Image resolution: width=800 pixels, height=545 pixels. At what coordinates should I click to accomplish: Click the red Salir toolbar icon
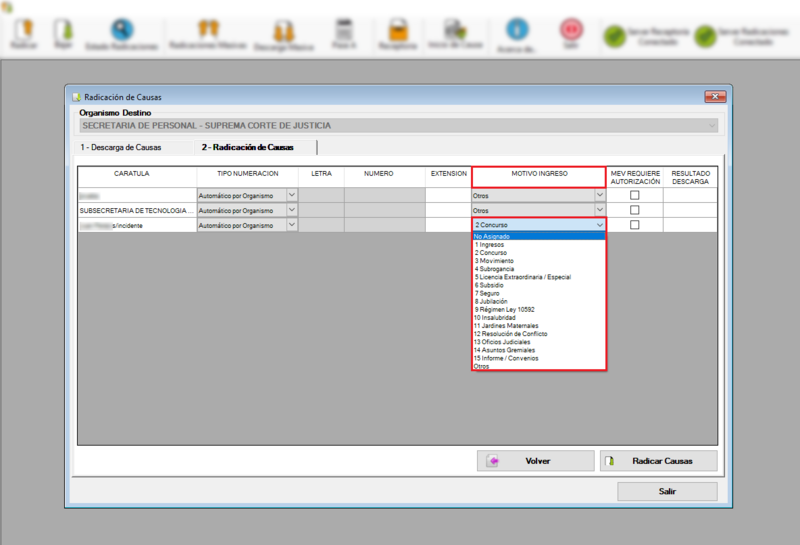coord(571,29)
